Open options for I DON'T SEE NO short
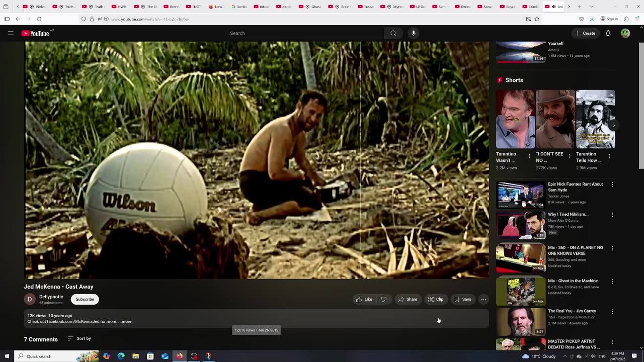Screen dimensions: 644x362 click(570, 156)
